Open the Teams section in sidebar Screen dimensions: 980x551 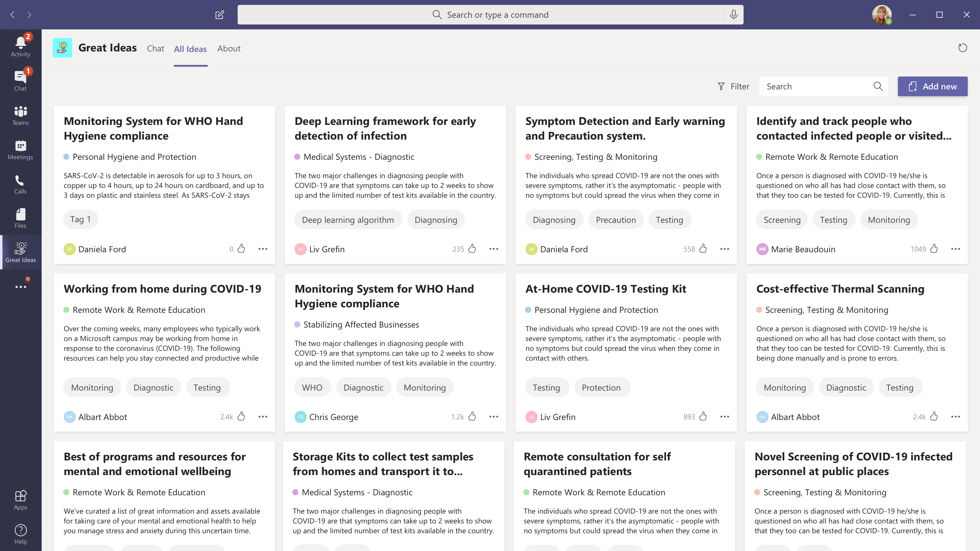pos(21,115)
